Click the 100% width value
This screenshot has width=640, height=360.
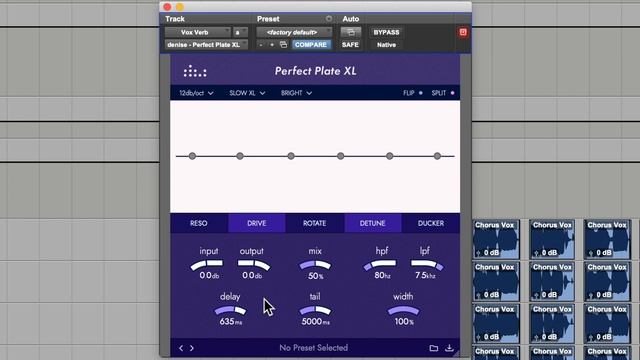pyautogui.click(x=404, y=322)
